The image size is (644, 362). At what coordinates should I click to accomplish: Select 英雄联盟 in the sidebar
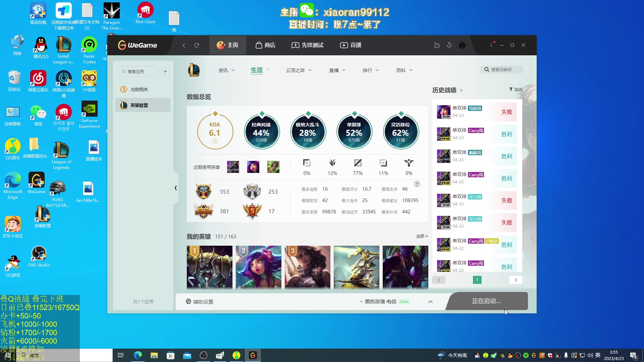tap(143, 105)
